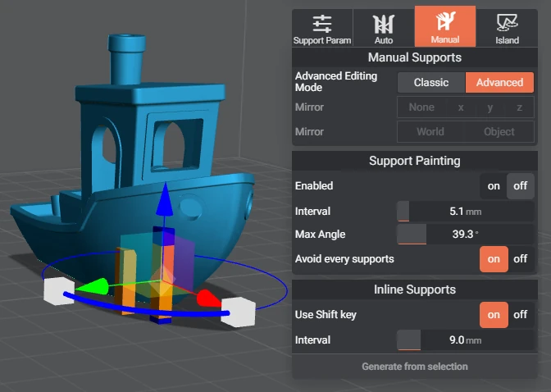This screenshot has width=551, height=392.
Task: Open the Island detection tab
Action: click(507, 28)
